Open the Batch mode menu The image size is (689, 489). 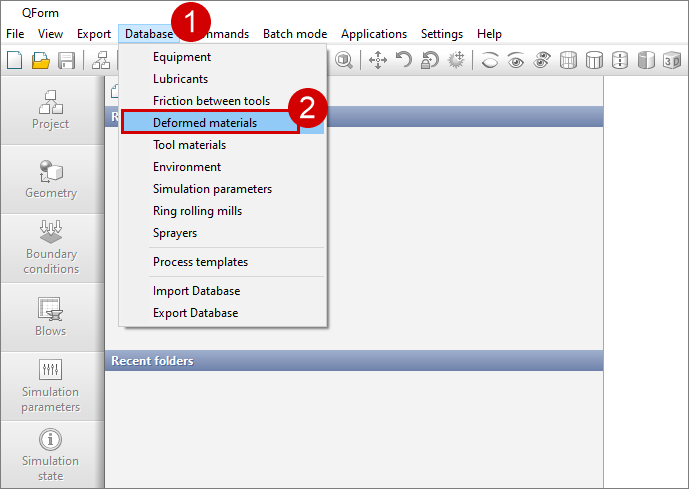(295, 34)
